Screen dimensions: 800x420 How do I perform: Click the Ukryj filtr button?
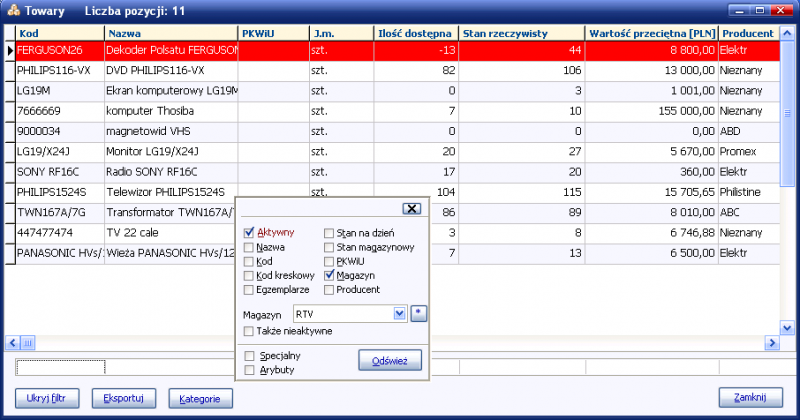(x=47, y=398)
